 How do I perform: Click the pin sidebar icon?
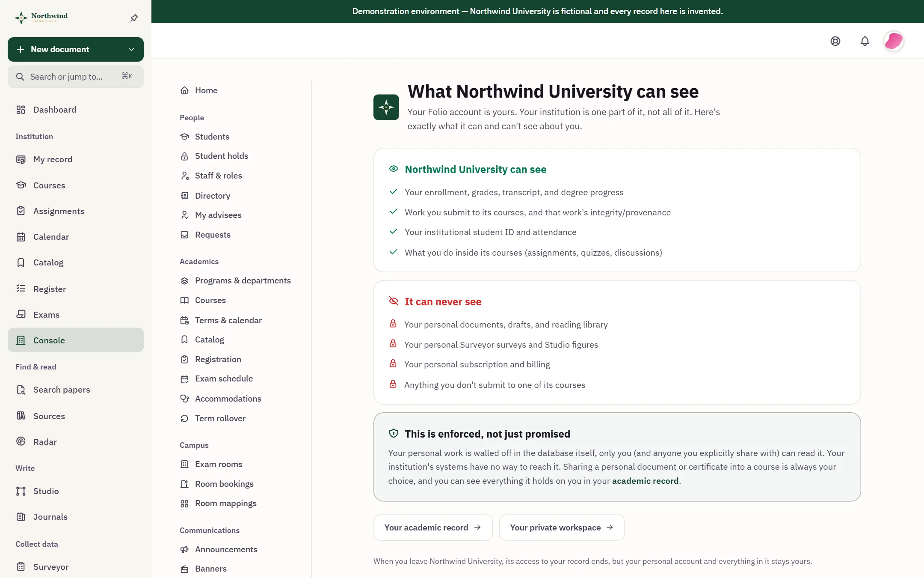tap(134, 18)
